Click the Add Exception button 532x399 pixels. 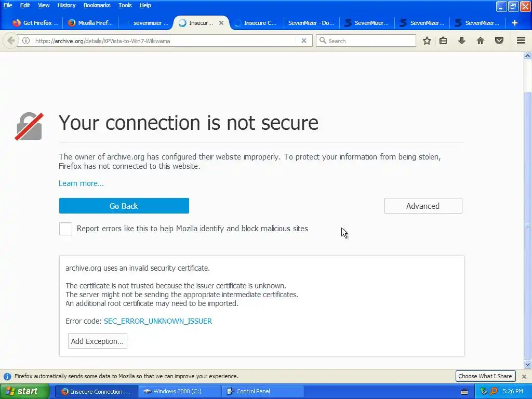pyautogui.click(x=97, y=341)
